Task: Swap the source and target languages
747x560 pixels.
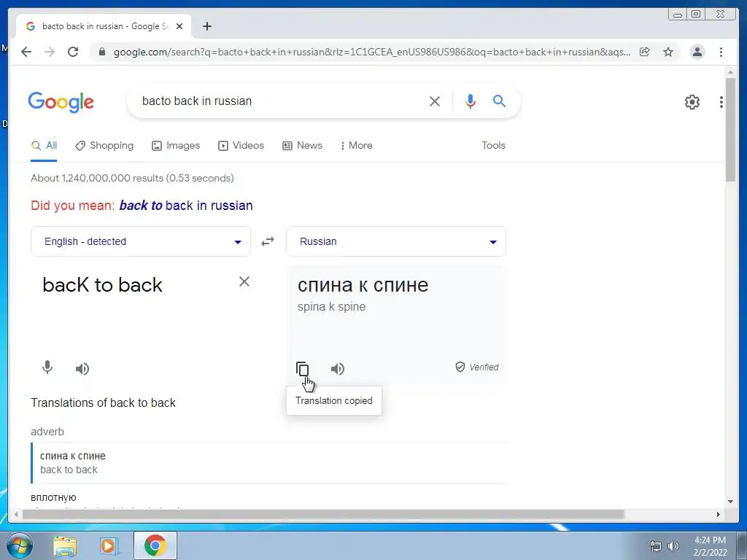Action: tap(268, 241)
